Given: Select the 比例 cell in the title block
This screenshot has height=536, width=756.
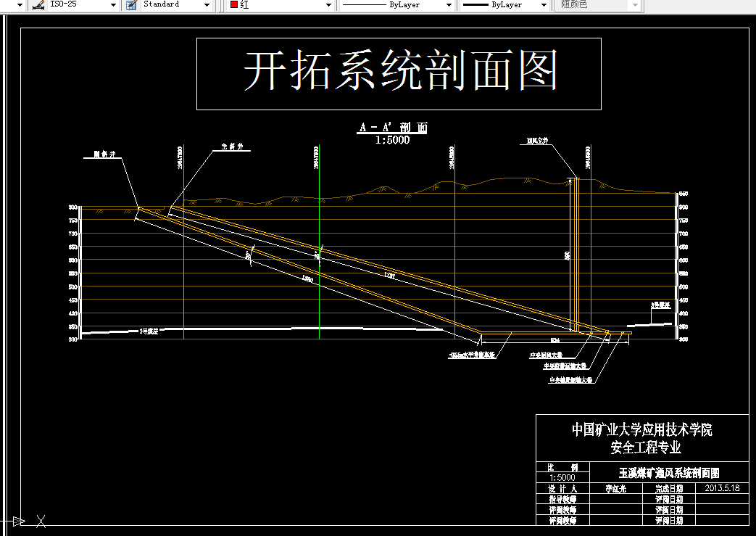Looking at the screenshot, I should (x=562, y=467).
